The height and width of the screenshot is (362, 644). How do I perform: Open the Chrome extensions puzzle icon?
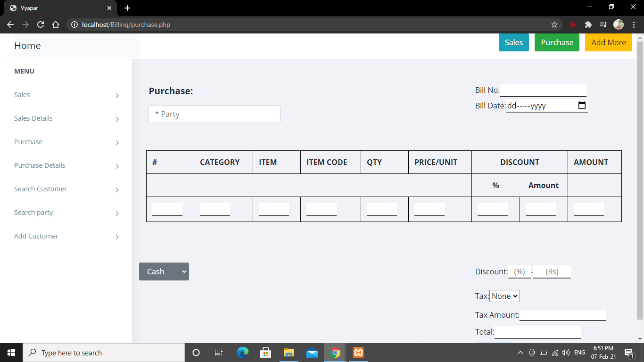[x=588, y=25]
